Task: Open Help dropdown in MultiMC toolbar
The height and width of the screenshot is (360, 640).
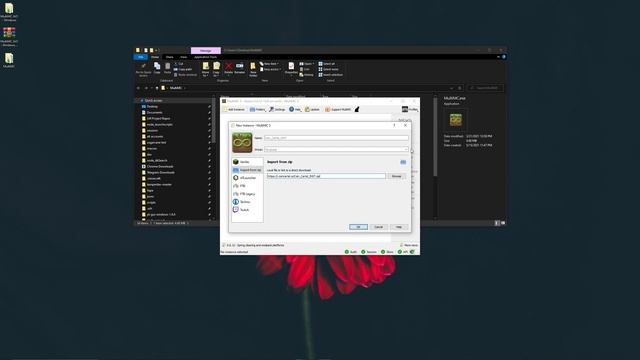Action: click(295, 109)
